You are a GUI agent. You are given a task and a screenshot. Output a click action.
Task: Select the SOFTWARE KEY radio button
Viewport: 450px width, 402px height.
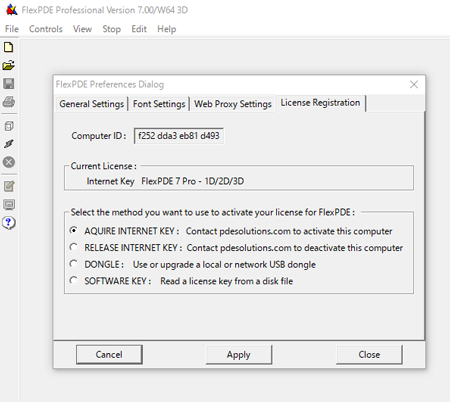pyautogui.click(x=74, y=280)
